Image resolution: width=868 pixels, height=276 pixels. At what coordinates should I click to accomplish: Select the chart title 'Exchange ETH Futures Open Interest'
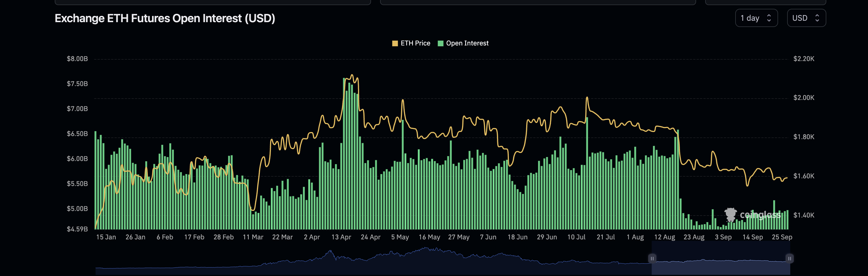(x=165, y=18)
